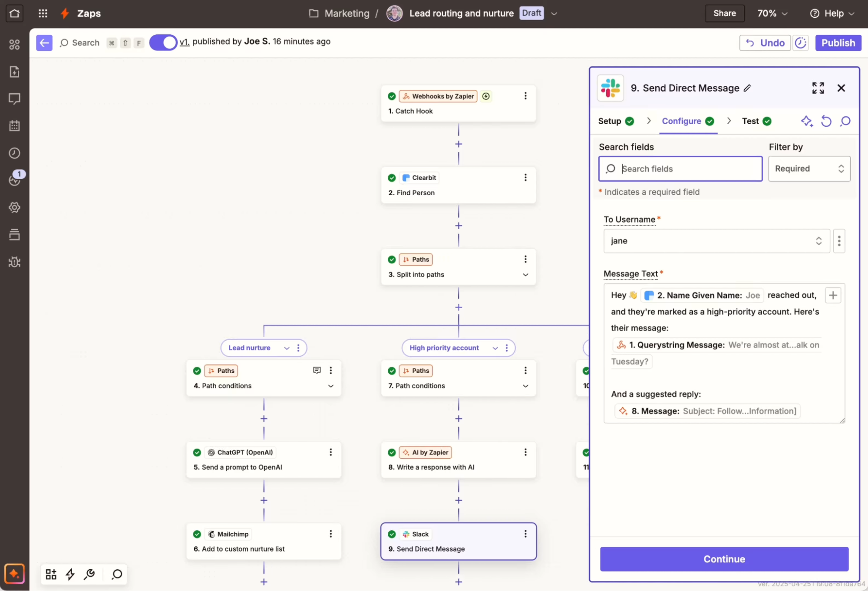This screenshot has width=868, height=591.
Task: Collapse Path conditions under High priority account
Action: click(525, 386)
